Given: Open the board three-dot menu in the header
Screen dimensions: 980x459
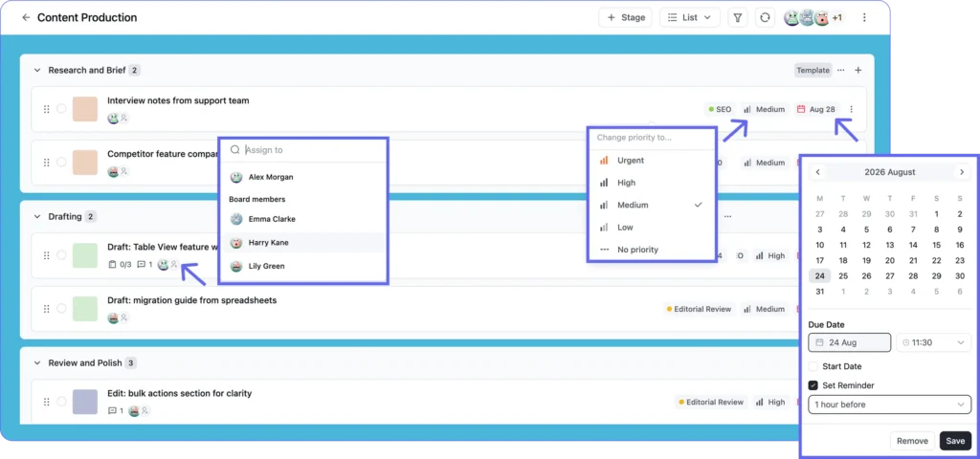Looking at the screenshot, I should coord(864,17).
